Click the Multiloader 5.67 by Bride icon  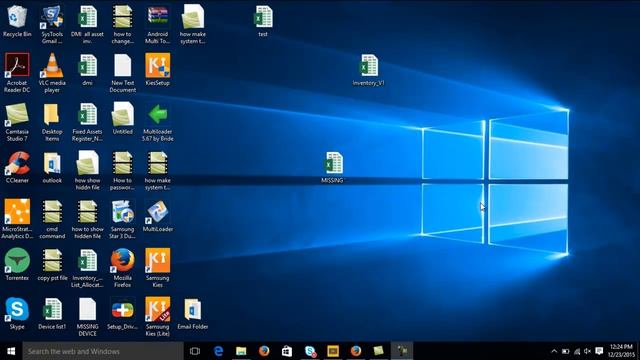[158, 122]
